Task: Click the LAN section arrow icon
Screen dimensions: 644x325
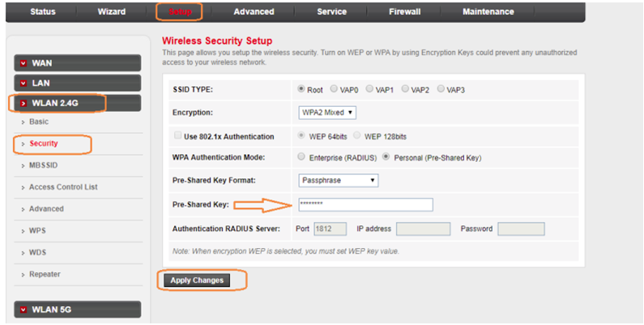Action: [23, 83]
